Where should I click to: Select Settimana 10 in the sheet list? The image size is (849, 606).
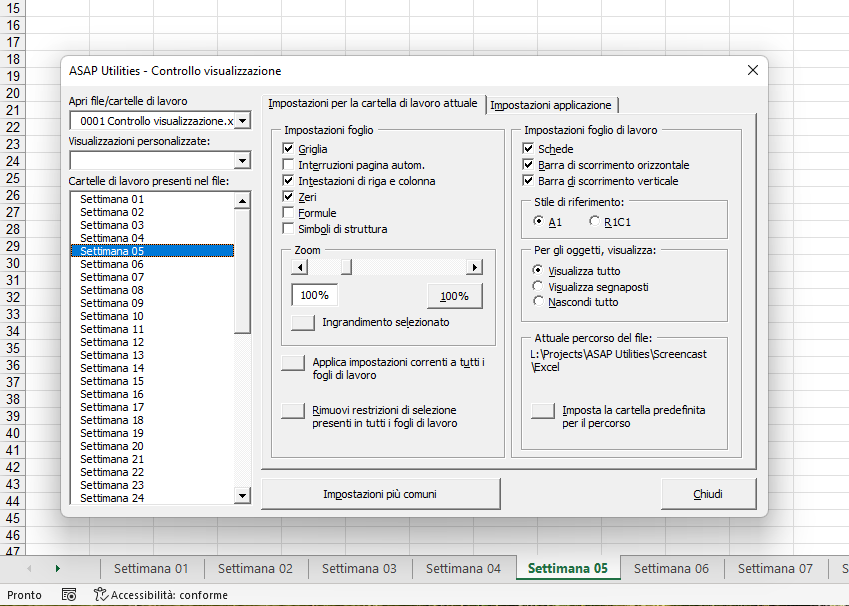152,316
